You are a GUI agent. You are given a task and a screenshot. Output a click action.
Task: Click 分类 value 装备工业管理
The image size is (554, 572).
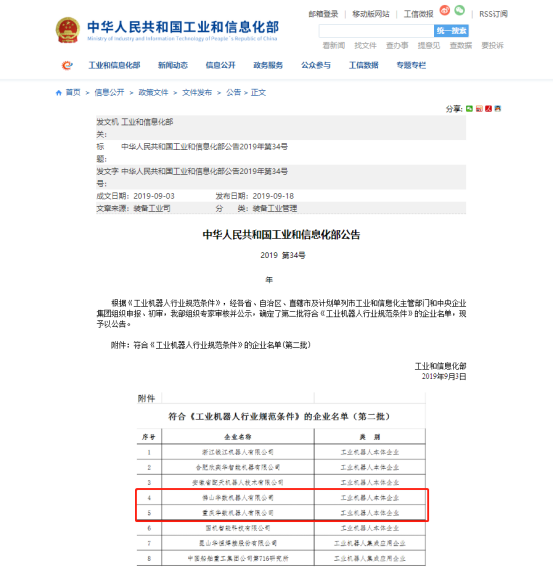(x=275, y=209)
